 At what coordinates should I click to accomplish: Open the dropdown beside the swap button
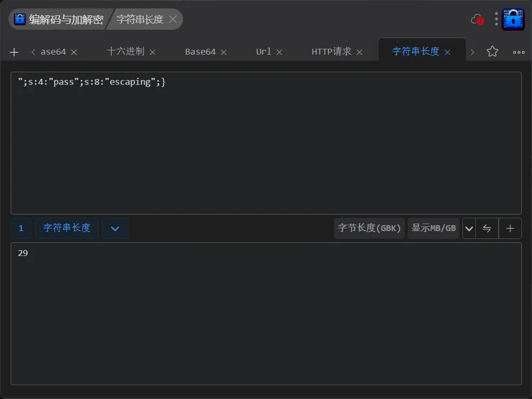[x=469, y=228]
